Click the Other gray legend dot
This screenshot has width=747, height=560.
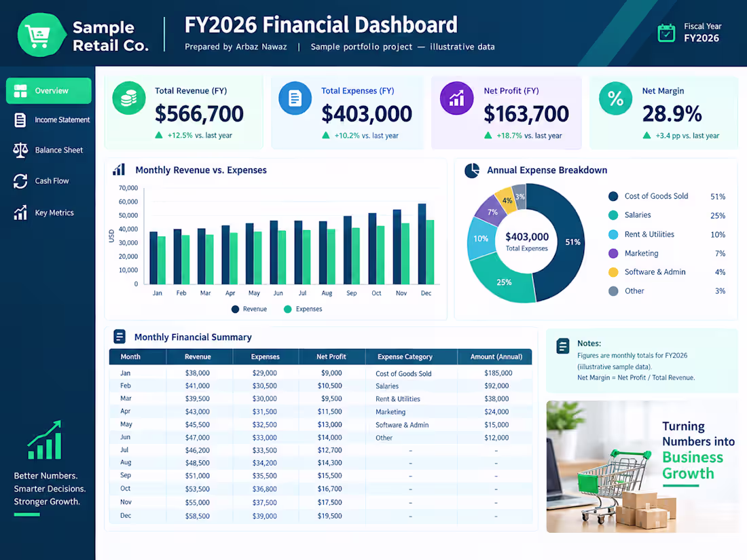click(x=613, y=291)
